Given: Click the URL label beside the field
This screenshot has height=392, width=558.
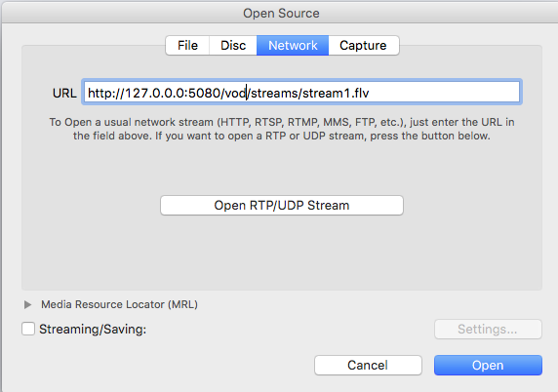Looking at the screenshot, I should [x=64, y=94].
